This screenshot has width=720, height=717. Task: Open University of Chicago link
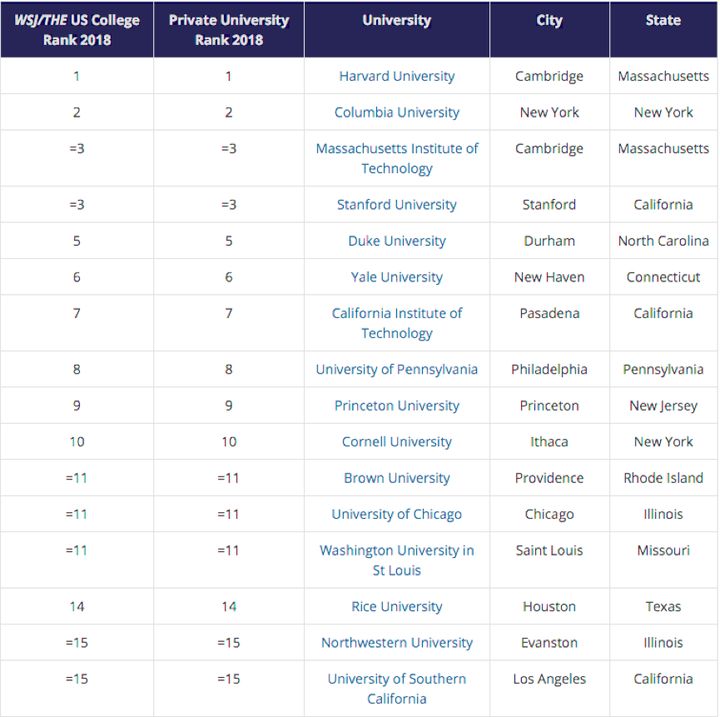[x=397, y=514]
